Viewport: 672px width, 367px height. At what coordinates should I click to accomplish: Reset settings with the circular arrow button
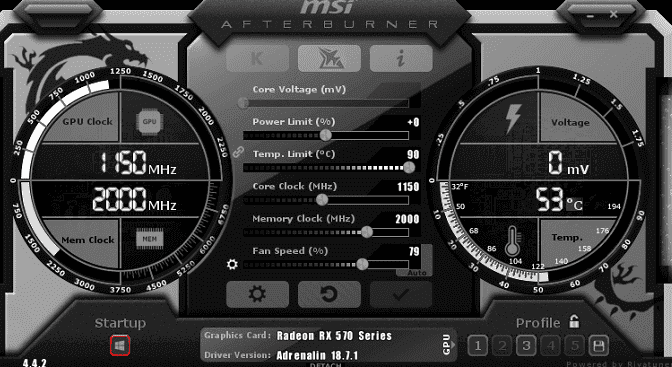click(329, 294)
